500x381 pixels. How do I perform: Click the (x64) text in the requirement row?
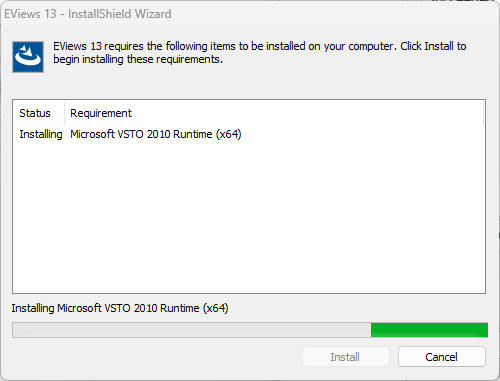228,134
